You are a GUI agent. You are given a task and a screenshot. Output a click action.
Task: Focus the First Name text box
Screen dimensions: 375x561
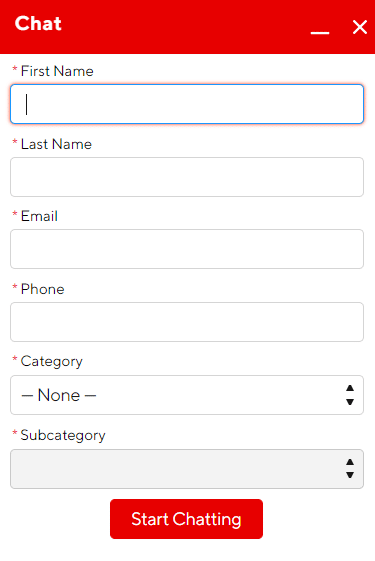coord(187,104)
